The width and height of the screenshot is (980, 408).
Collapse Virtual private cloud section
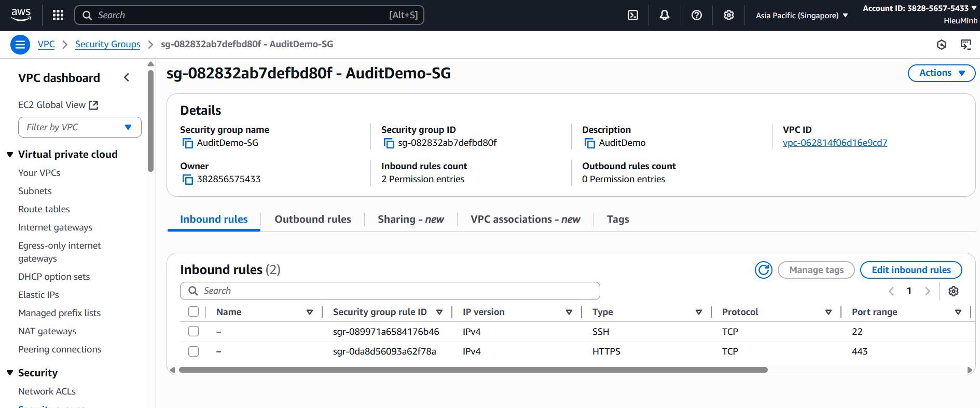[10, 155]
